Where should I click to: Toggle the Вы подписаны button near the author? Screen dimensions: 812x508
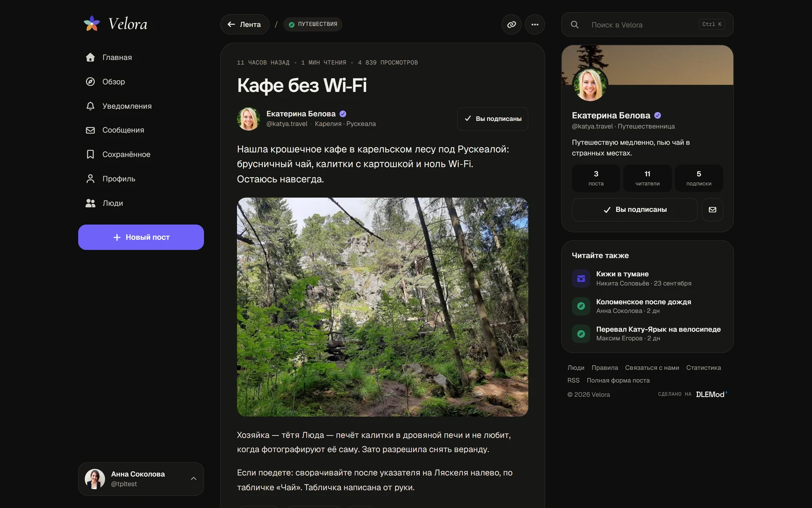493,119
